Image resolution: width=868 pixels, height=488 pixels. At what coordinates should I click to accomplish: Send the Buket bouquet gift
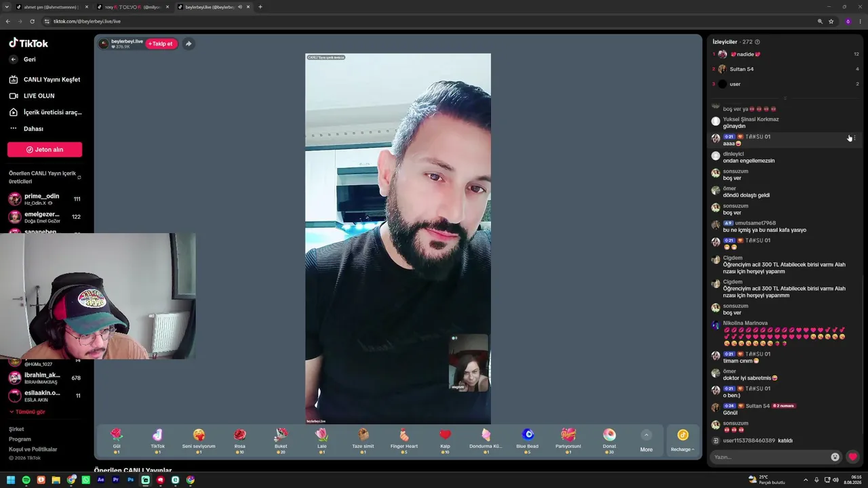click(x=281, y=440)
